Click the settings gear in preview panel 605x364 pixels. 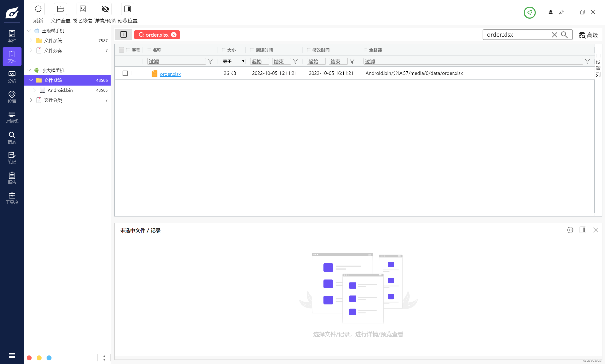570,230
